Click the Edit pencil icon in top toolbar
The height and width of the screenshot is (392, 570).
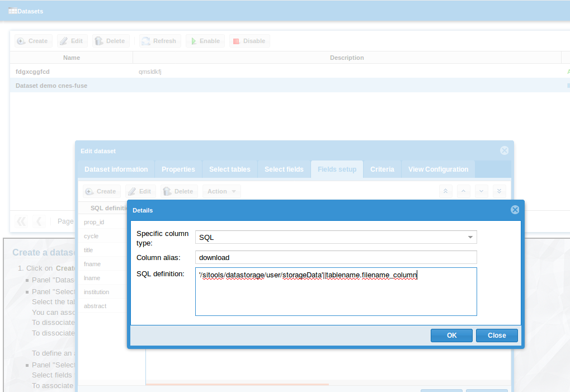click(63, 40)
